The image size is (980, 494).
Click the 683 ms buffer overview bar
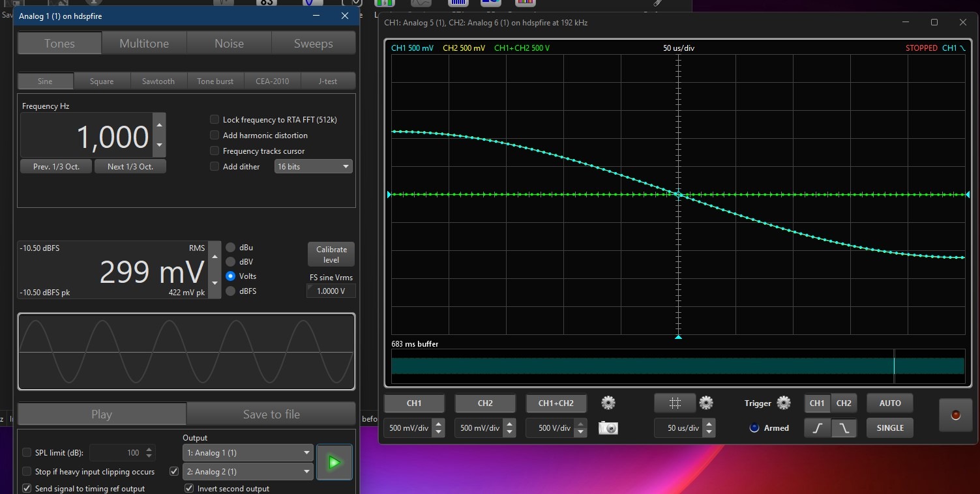(677, 366)
